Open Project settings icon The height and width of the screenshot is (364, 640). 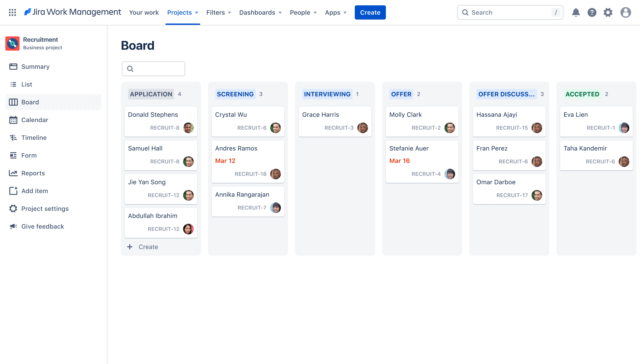(12, 209)
